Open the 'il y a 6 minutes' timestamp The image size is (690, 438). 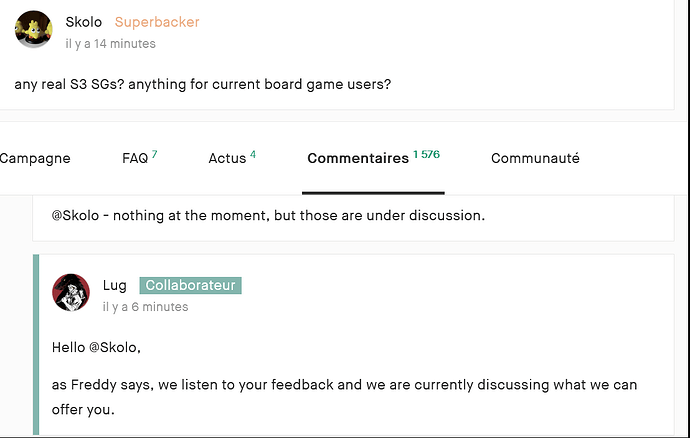(x=146, y=307)
